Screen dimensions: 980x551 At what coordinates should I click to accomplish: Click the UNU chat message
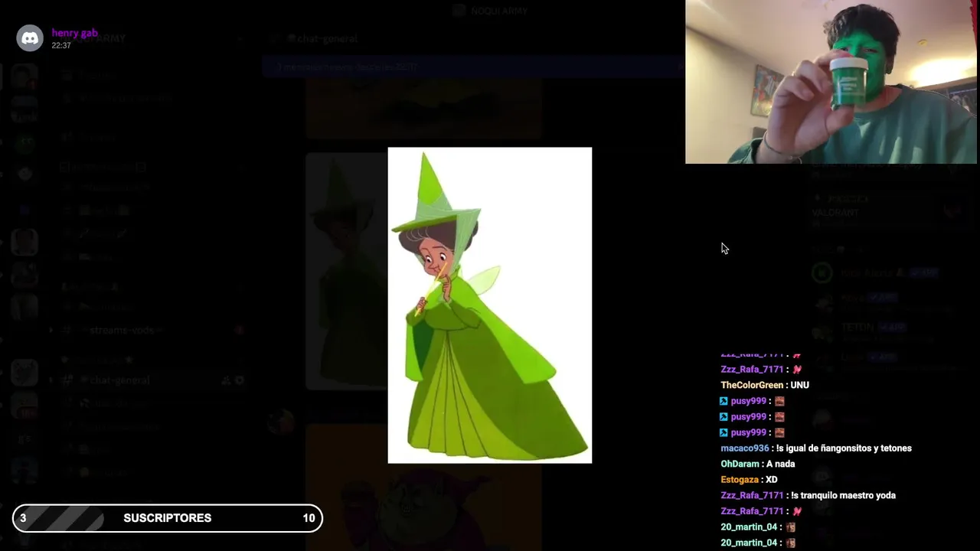pos(799,385)
